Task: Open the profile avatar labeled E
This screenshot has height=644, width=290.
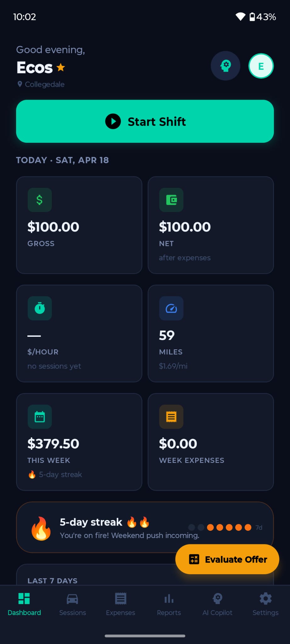Action: pos(261,66)
